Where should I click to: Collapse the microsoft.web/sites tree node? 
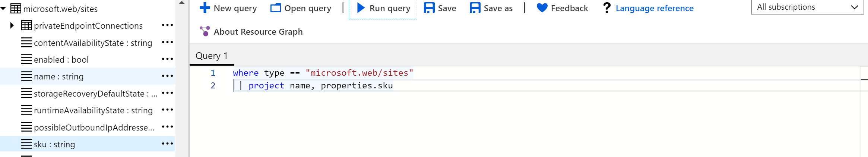pyautogui.click(x=3, y=8)
